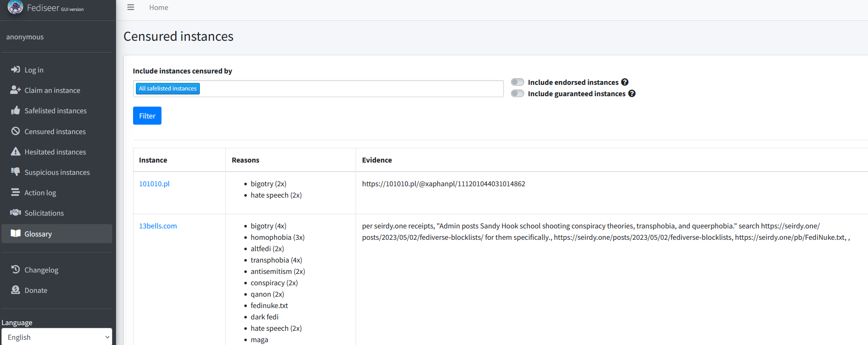868x345 pixels.
Task: Open Hesitated instances page
Action: click(x=57, y=152)
